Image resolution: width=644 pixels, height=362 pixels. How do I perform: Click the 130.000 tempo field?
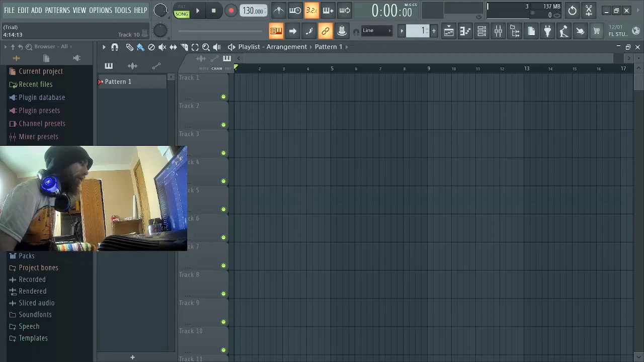point(253,11)
